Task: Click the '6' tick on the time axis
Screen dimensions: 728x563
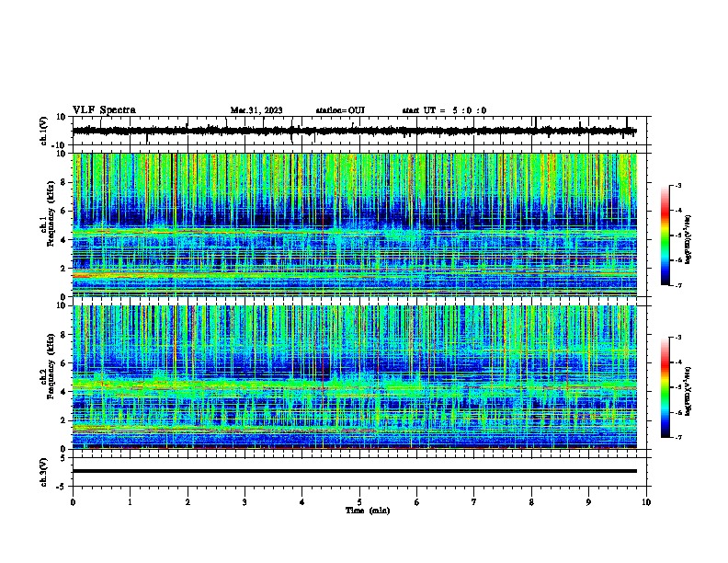Action: coord(417,502)
